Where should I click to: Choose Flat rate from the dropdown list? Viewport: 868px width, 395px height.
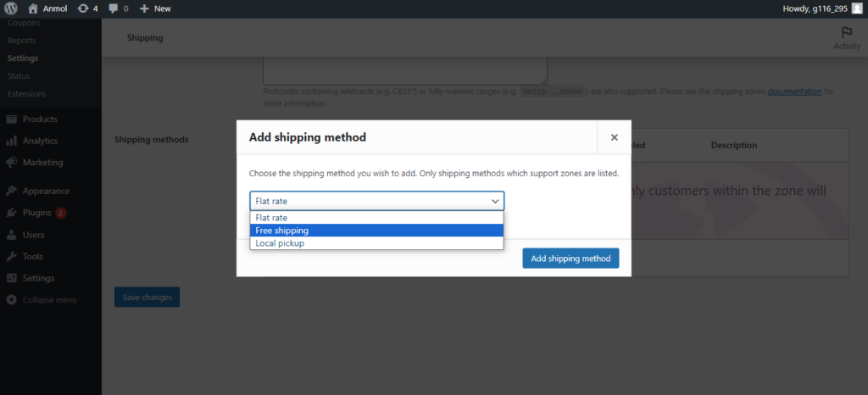click(x=376, y=217)
